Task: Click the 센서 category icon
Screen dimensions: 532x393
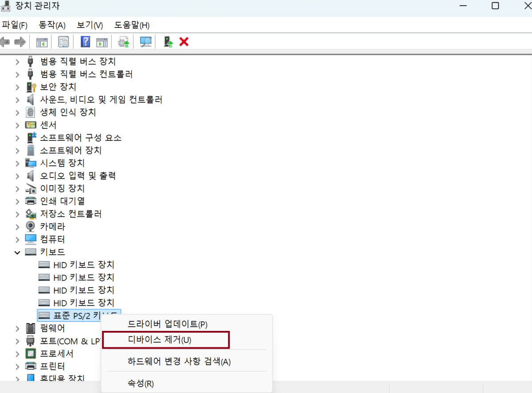Action: click(x=31, y=125)
